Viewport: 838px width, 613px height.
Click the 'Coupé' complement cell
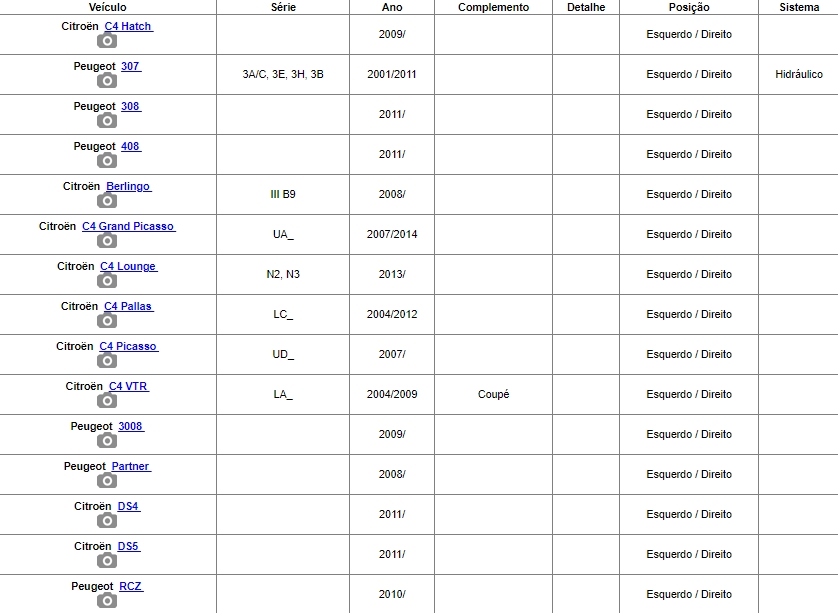[493, 394]
